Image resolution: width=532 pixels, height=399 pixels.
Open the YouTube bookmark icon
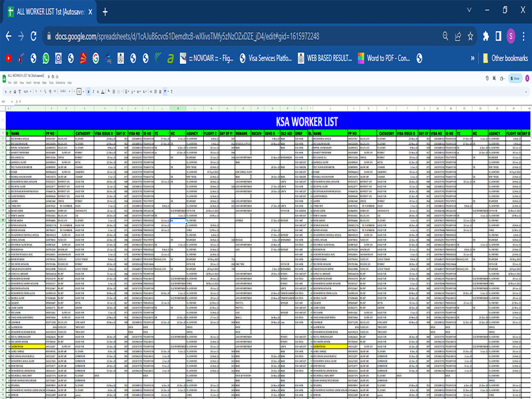9,59
